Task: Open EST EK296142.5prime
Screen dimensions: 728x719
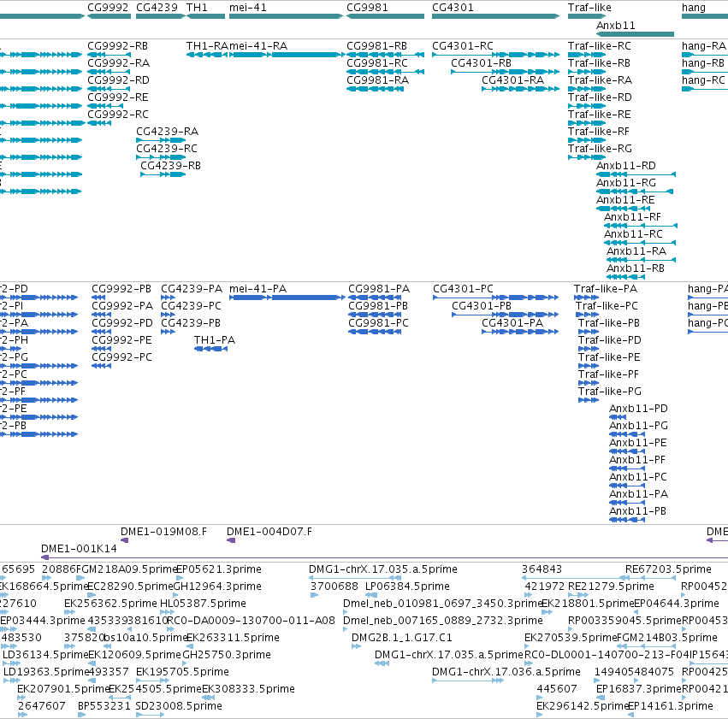Action: 583,706
